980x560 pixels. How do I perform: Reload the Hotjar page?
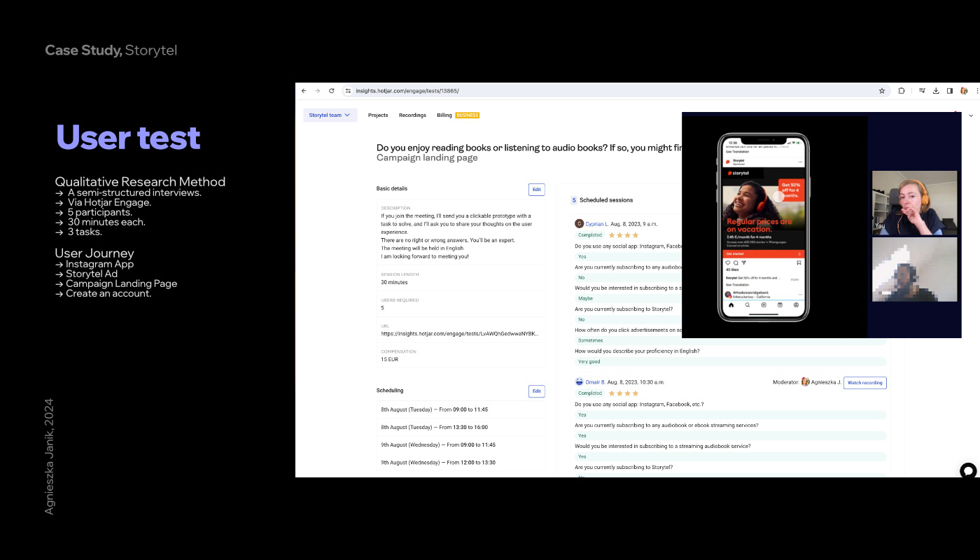(x=331, y=91)
